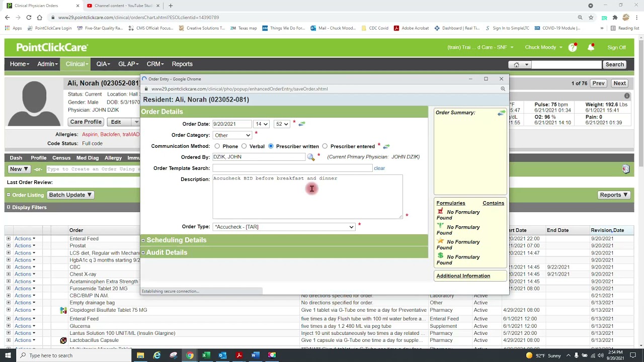Select the Prescriber written radio button
This screenshot has width=644, height=362.
coord(271,146)
